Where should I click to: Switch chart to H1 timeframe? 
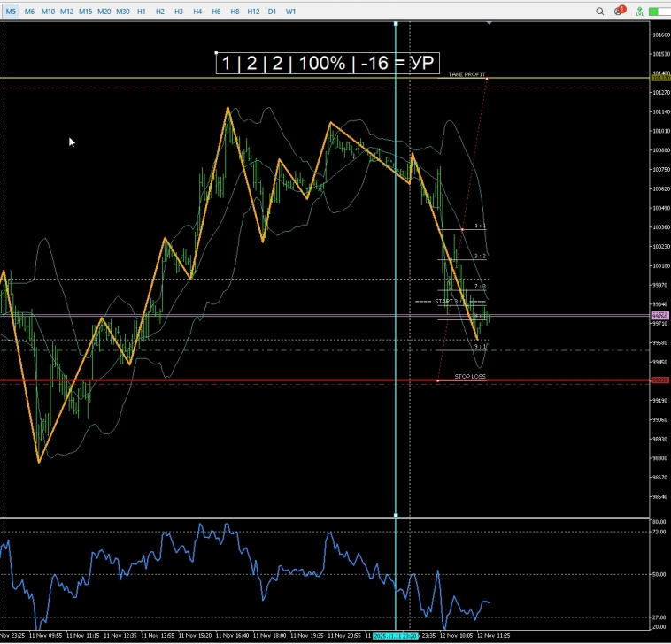pos(141,11)
